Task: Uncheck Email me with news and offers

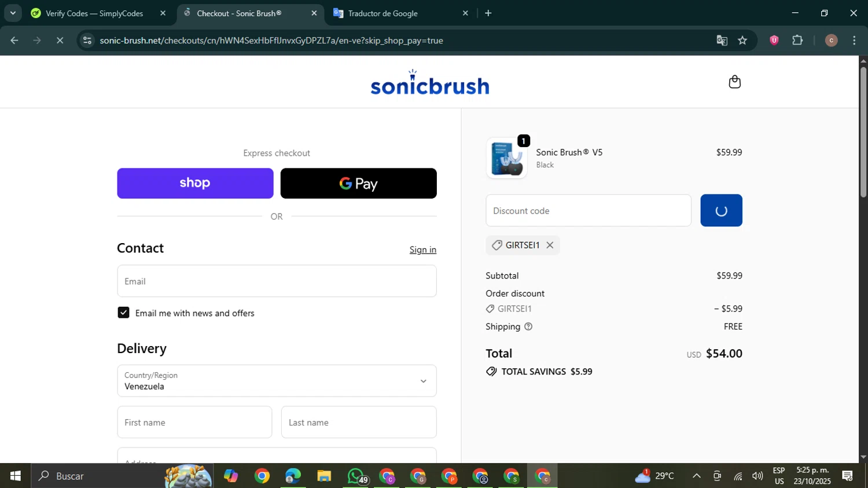Action: pos(123,313)
